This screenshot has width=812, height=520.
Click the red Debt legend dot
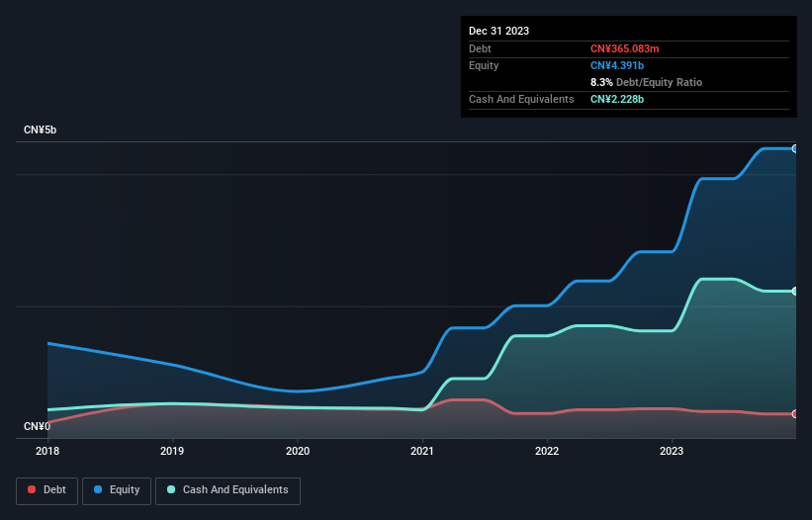coord(32,489)
